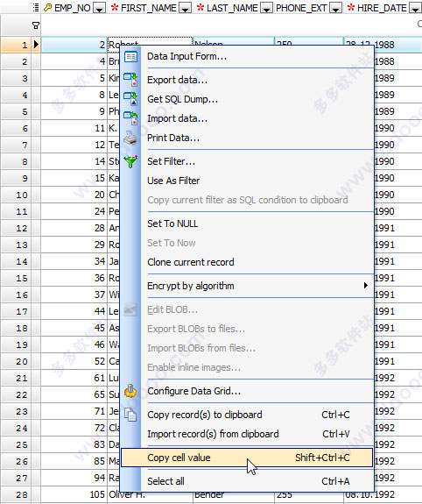The width and height of the screenshot is (422, 504).
Task: Click the Copy records to clipboard icon
Action: point(130,415)
